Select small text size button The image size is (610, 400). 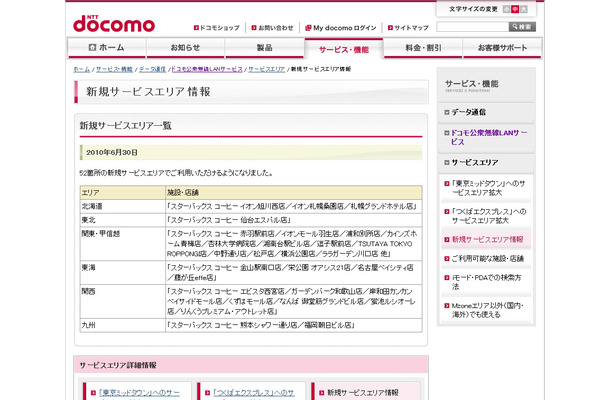(x=506, y=9)
